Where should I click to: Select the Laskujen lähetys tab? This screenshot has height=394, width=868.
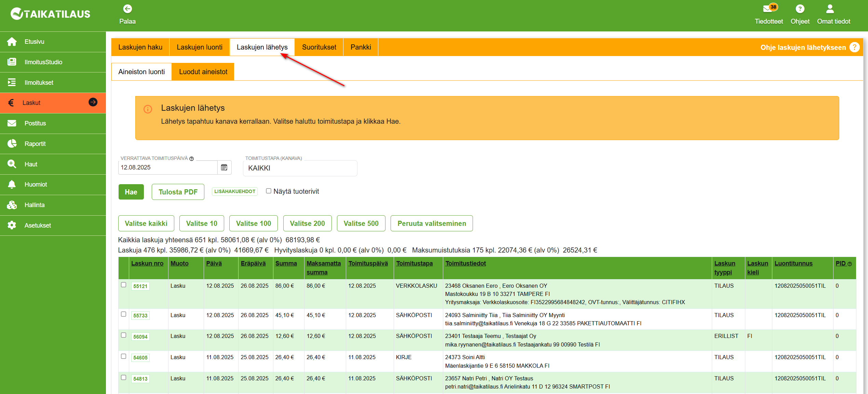pos(262,47)
